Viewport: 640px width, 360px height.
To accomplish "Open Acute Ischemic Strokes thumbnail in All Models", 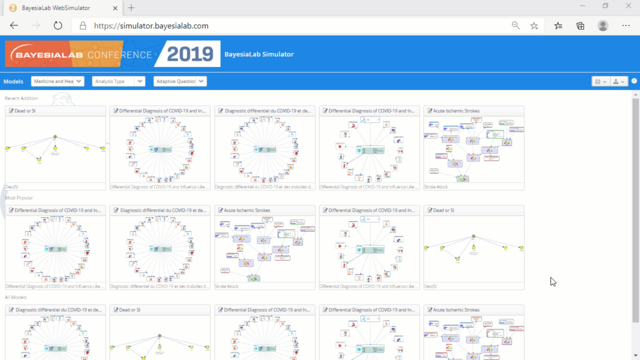I will point(474,338).
